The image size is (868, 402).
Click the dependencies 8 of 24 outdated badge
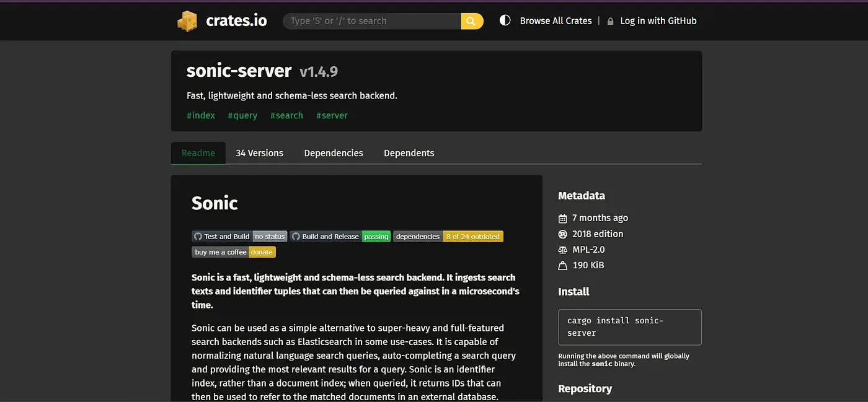point(448,237)
